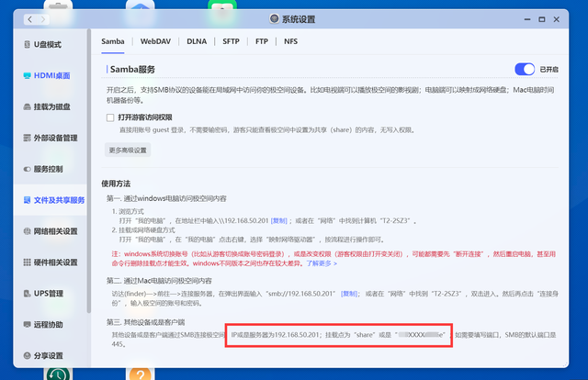588x380 pixels.
Task: Click the 系统设置 title gear icon
Action: pyautogui.click(x=275, y=18)
